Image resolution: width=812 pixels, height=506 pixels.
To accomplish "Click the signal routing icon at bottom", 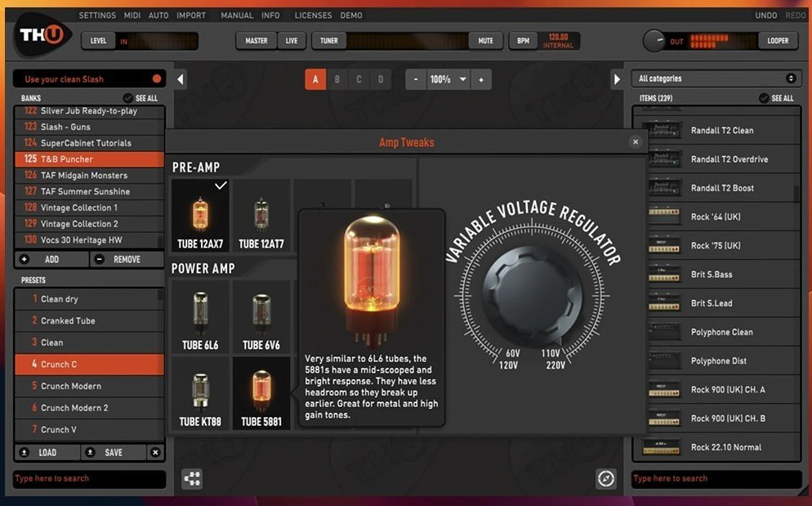I will pos(193,479).
